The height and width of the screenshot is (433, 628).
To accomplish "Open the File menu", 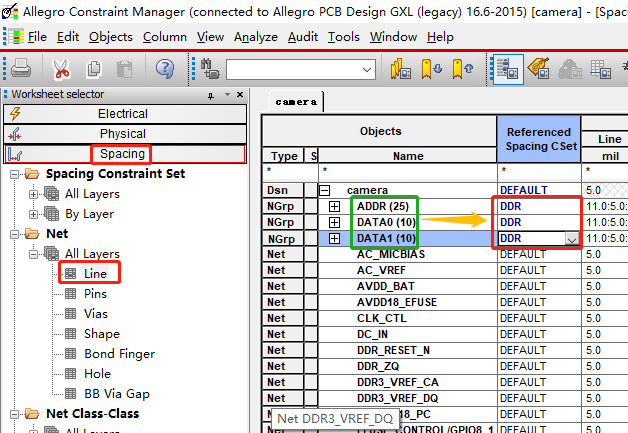I will coord(37,37).
